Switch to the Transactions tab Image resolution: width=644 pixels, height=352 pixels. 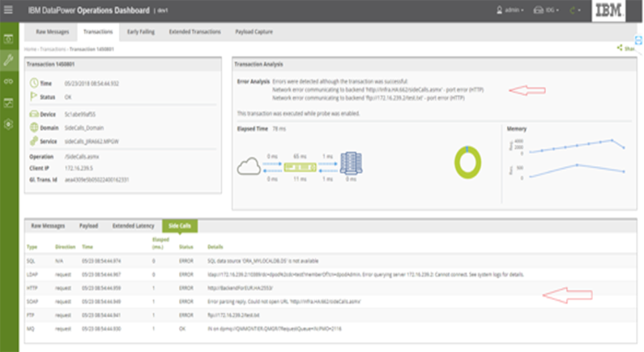click(98, 32)
